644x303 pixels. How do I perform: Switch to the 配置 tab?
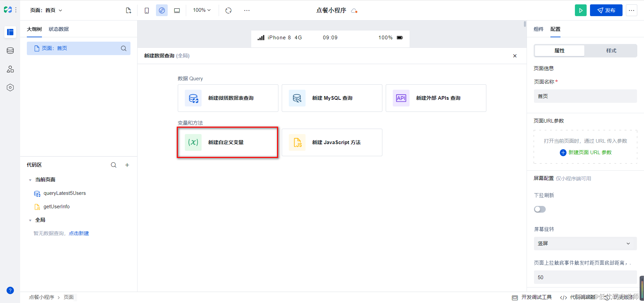pyautogui.click(x=555, y=29)
